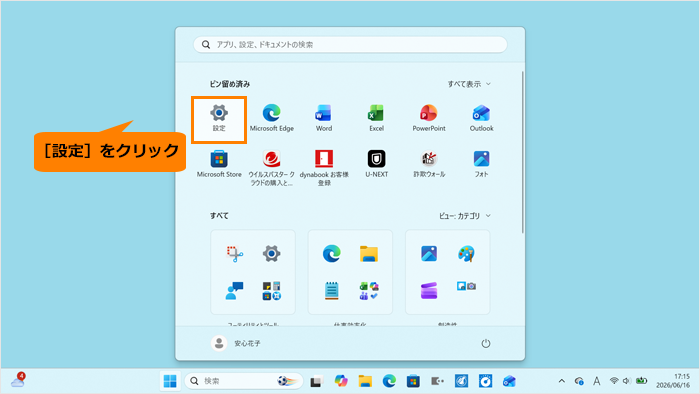Image resolution: width=700 pixels, height=394 pixels.
Task: Open Snipping Tool in category group
Action: pos(234,253)
